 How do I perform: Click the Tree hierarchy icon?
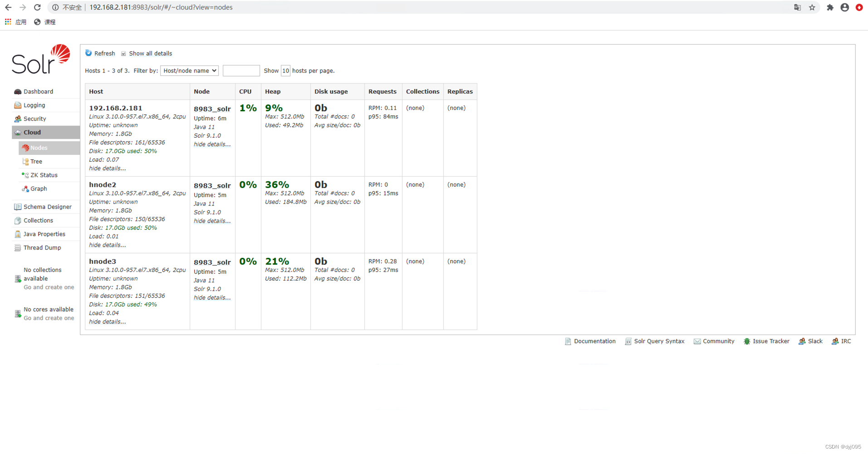[x=25, y=162]
